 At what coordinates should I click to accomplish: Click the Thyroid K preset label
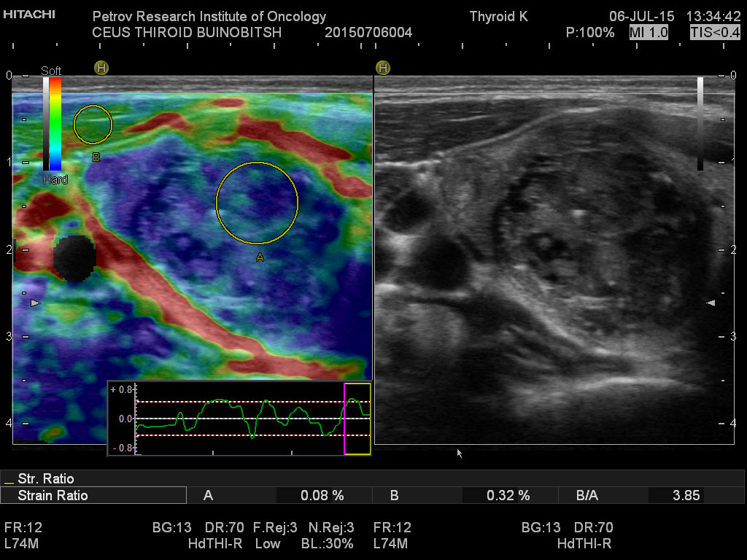tap(499, 17)
